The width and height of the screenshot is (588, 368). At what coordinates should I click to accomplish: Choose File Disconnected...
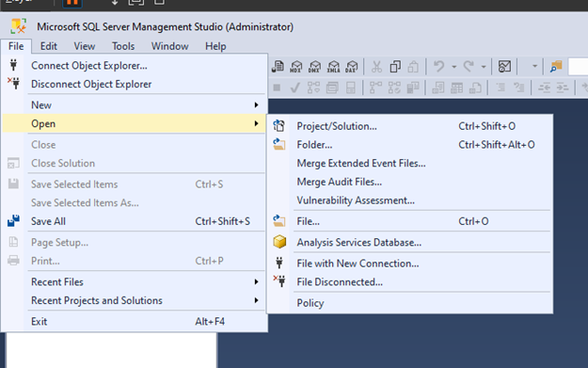409,282
